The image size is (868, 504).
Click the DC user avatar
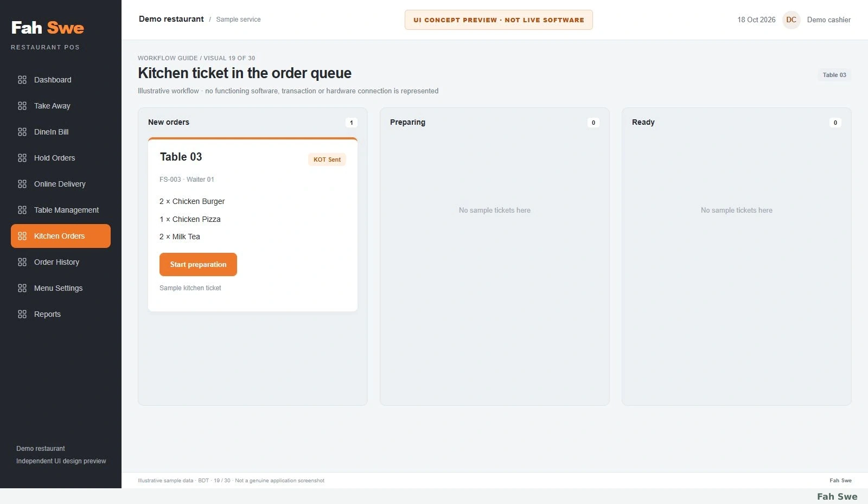(792, 20)
